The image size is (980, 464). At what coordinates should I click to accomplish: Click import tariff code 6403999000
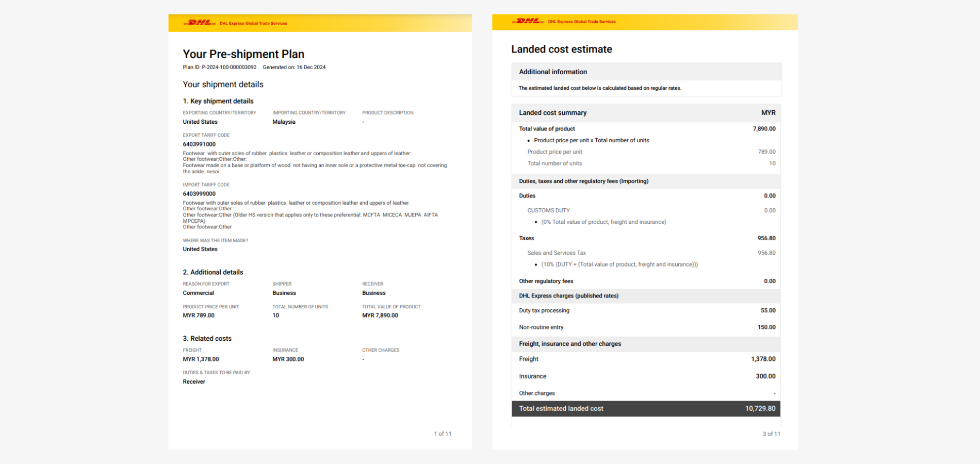tap(199, 194)
